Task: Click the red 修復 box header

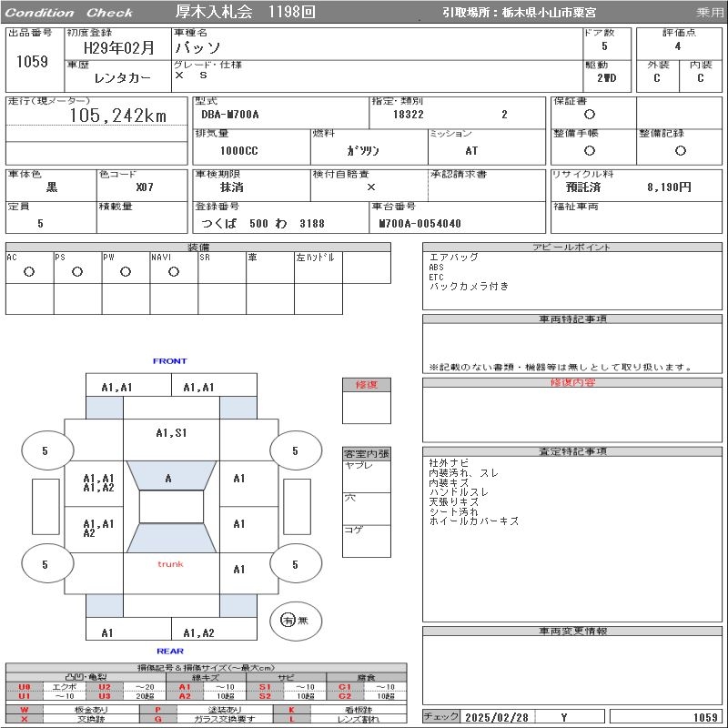Action: 367,384
